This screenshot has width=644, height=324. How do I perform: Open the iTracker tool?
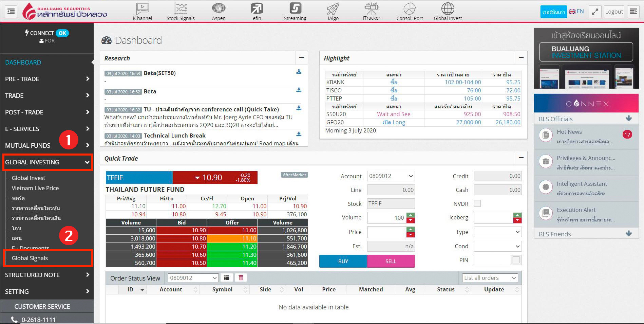click(372, 11)
